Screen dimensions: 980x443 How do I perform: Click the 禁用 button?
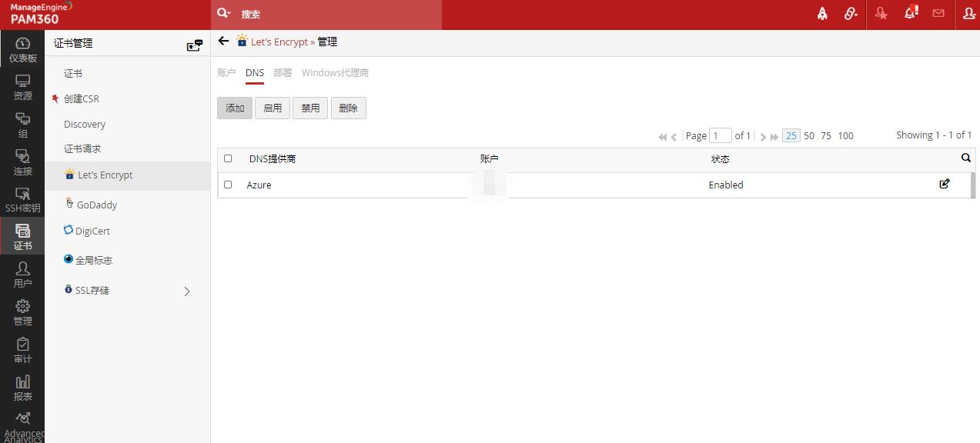click(310, 108)
